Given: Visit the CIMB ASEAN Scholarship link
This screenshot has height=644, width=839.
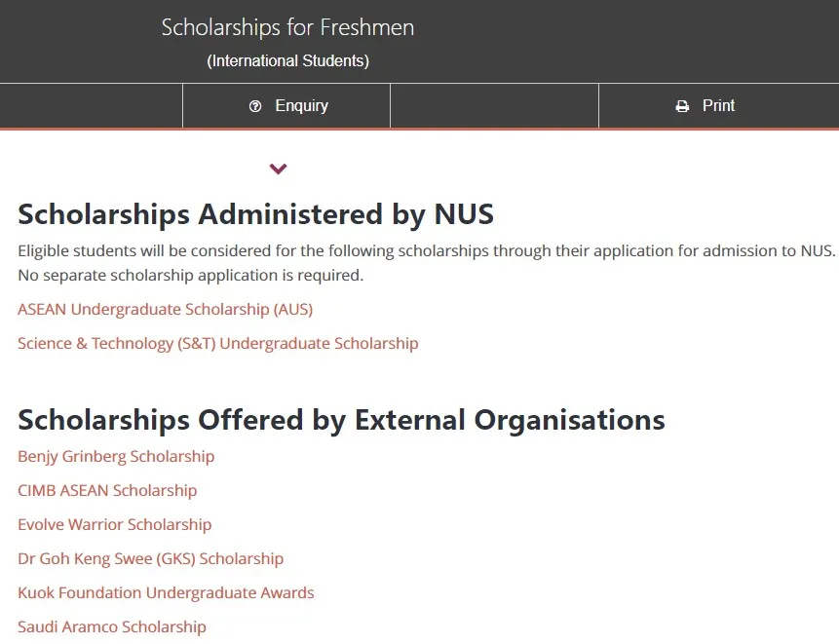Looking at the screenshot, I should (x=107, y=490).
